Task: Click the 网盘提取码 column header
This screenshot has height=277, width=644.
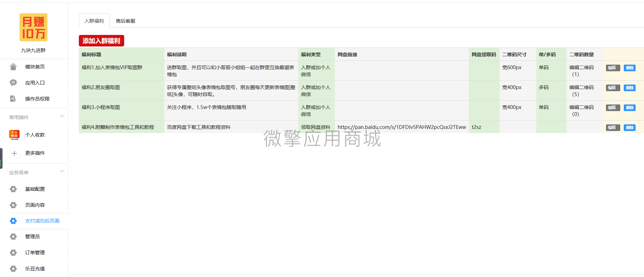Action: pyautogui.click(x=484, y=54)
